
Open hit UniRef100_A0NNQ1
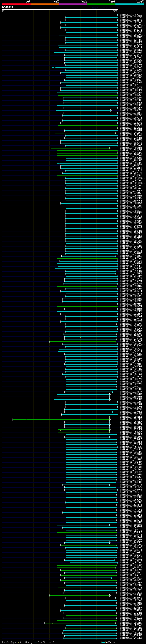coord(131,53)
